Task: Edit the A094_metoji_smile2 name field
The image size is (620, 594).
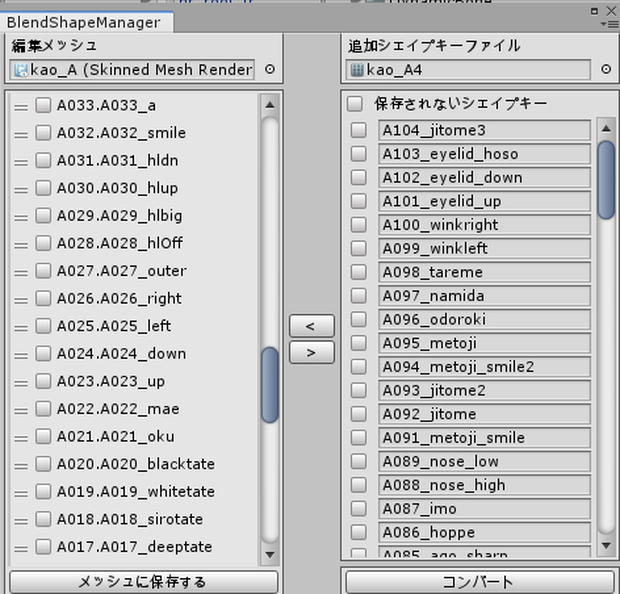Action: click(x=484, y=367)
